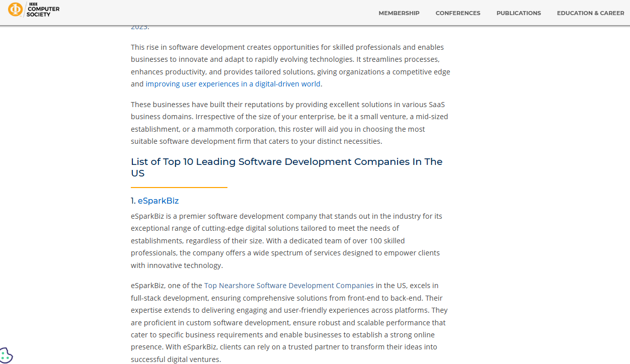The height and width of the screenshot is (364, 630).
Task: Click the List of Top 10 heading
Action: (x=286, y=162)
